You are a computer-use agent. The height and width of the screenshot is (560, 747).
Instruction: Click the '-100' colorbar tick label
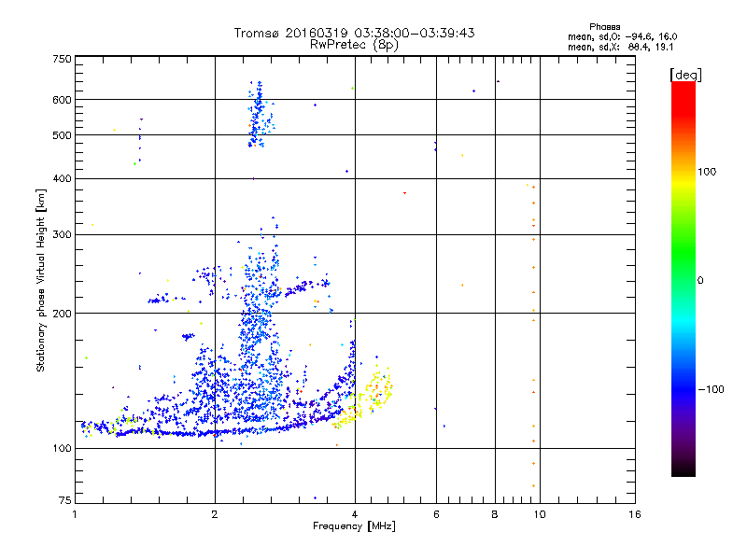point(711,389)
